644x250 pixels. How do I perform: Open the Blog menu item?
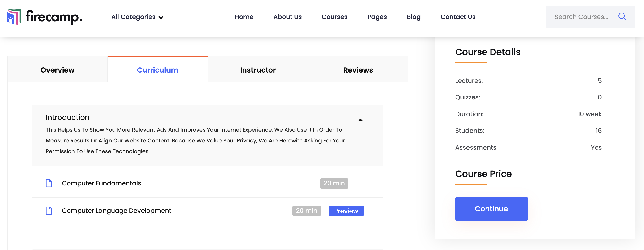click(x=413, y=17)
